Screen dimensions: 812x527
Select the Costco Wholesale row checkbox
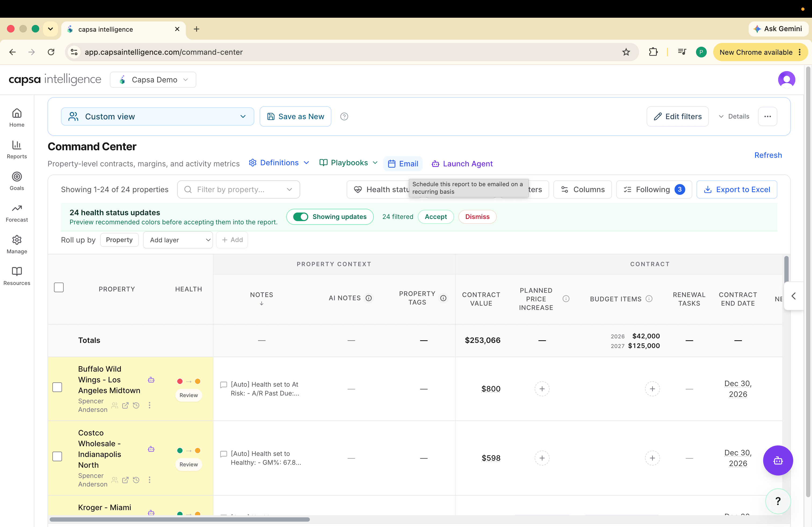coord(57,456)
